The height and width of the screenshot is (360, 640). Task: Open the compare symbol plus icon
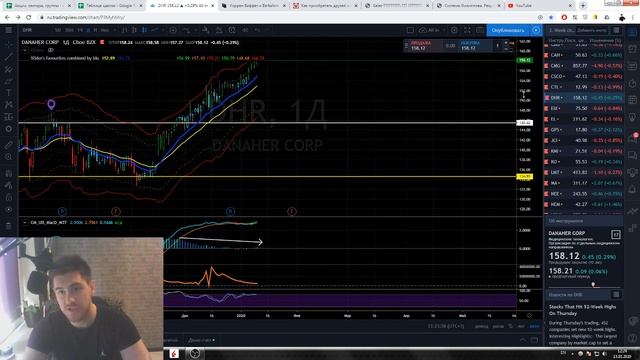coord(173,30)
